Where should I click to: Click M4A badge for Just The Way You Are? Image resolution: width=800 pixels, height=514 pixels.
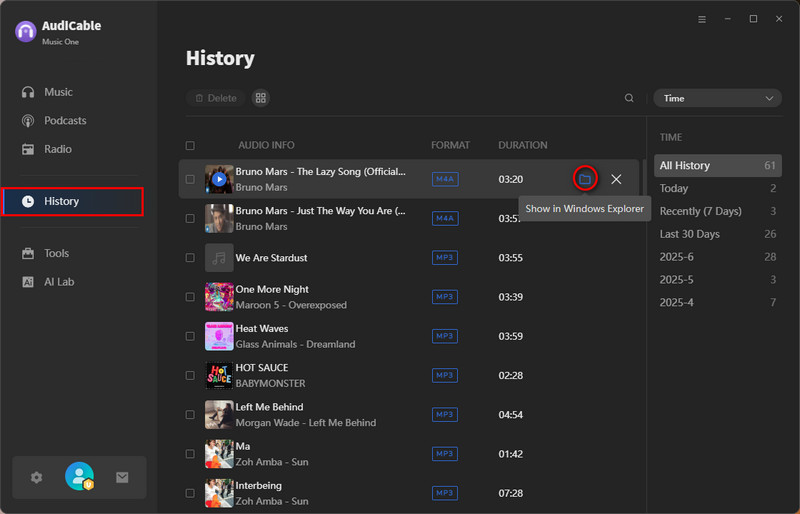pos(445,218)
